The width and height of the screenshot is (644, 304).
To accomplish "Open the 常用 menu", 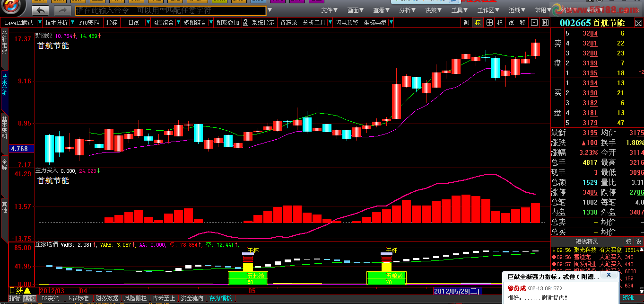I will 543,10.
